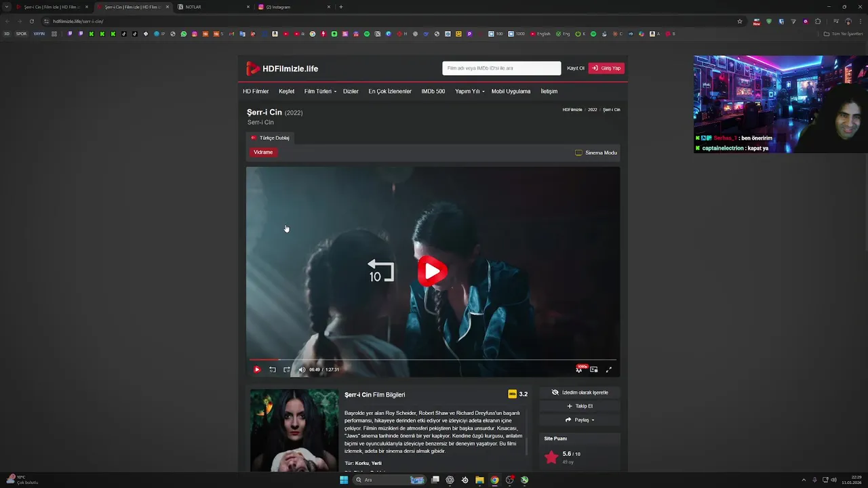Open the 3D bookmark folder

point(7,34)
